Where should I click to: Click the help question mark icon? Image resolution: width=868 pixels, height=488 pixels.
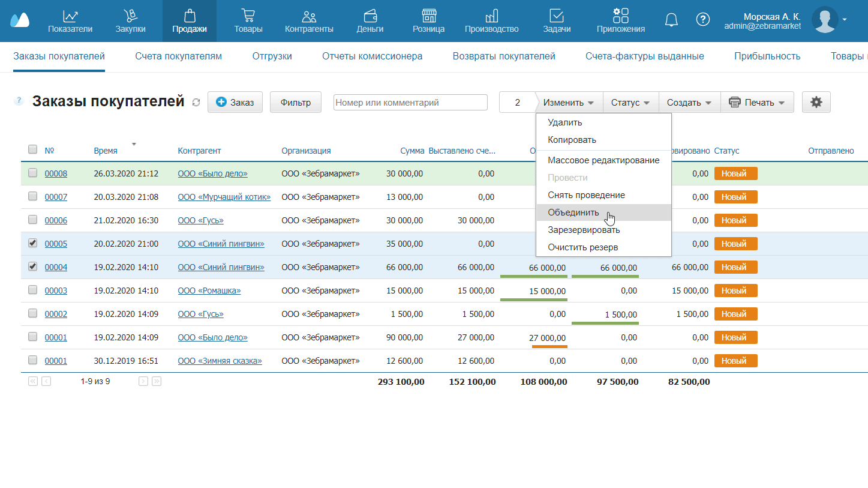click(702, 20)
